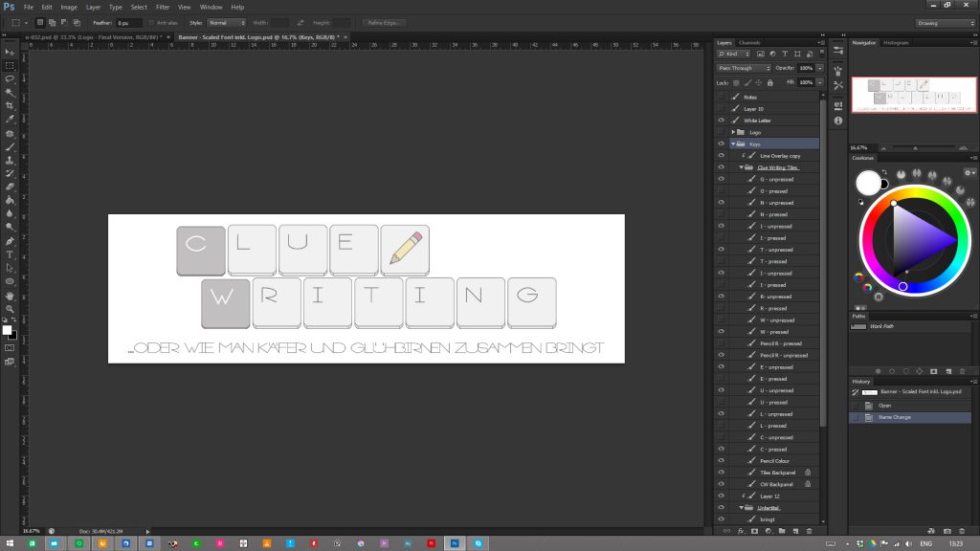Show the Notes layer
Screen dimensions: 980x551
pos(721,97)
